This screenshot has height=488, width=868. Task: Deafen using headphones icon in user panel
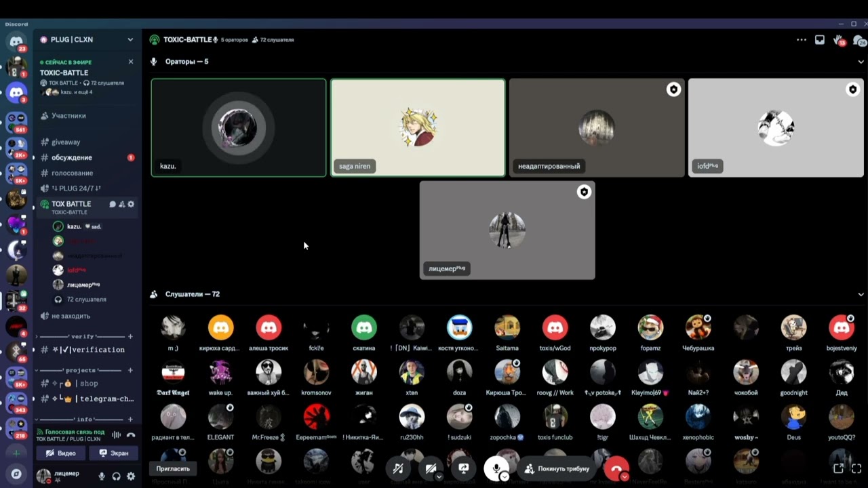click(x=117, y=476)
